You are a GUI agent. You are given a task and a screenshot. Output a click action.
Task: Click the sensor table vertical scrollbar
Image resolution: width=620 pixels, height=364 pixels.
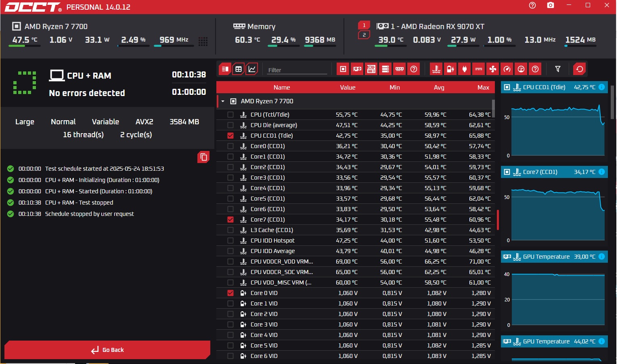[x=493, y=108]
